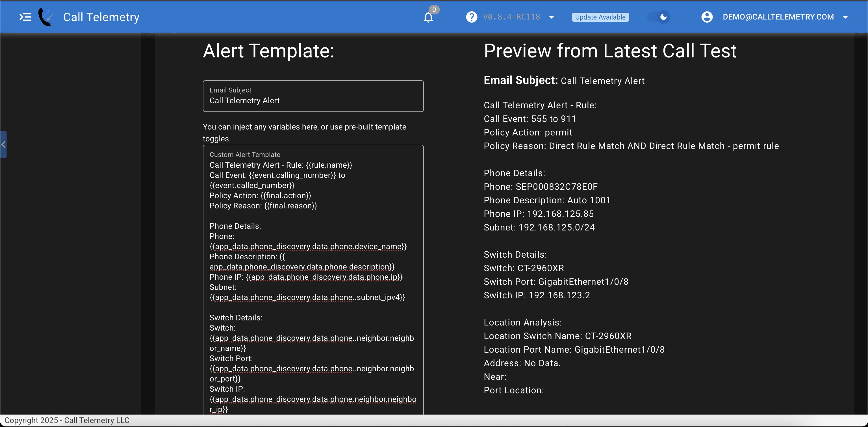
Task: Click 'Call Event: 555 to 911' text
Action: (x=530, y=119)
